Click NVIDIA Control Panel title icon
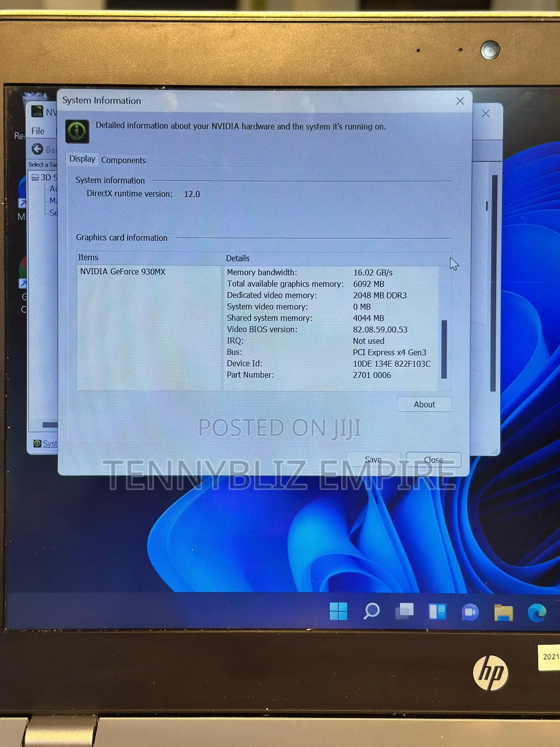This screenshot has height=747, width=560. coord(37,111)
